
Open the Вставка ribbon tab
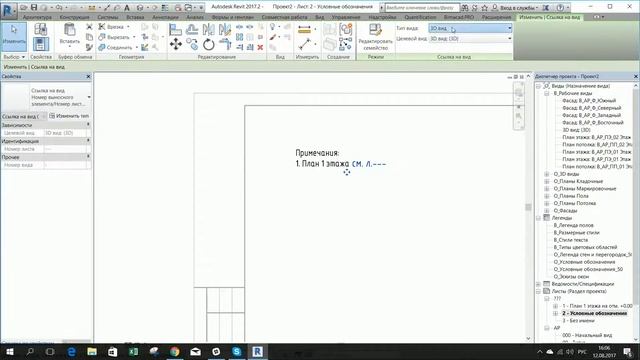(x=135, y=17)
